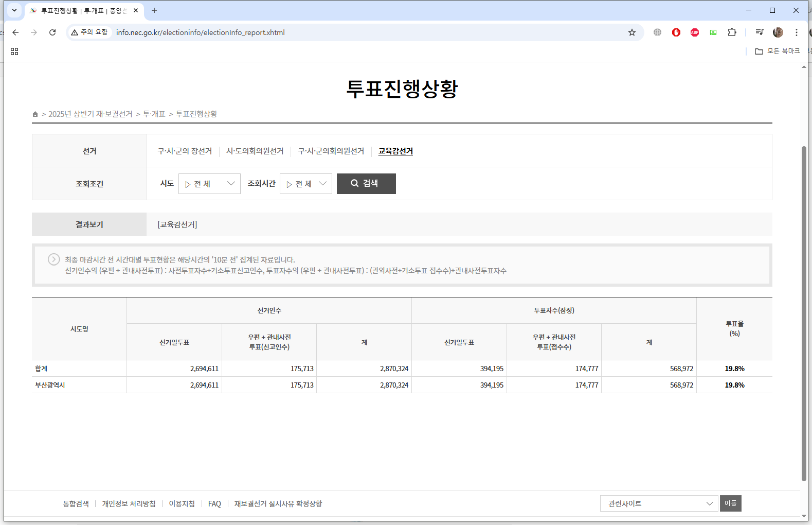The image size is (812, 525).
Task: Open the apps grid in bookmarks bar
Action: [x=14, y=51]
